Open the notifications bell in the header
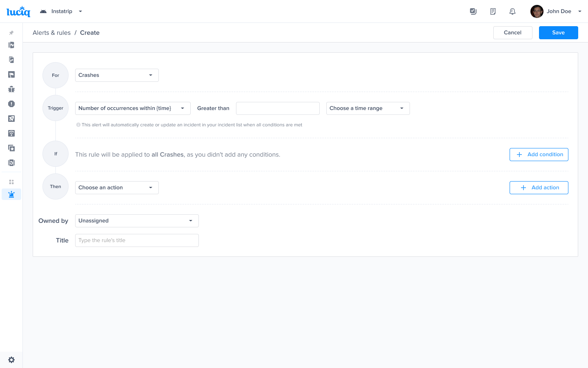This screenshot has width=588, height=368. click(x=512, y=11)
